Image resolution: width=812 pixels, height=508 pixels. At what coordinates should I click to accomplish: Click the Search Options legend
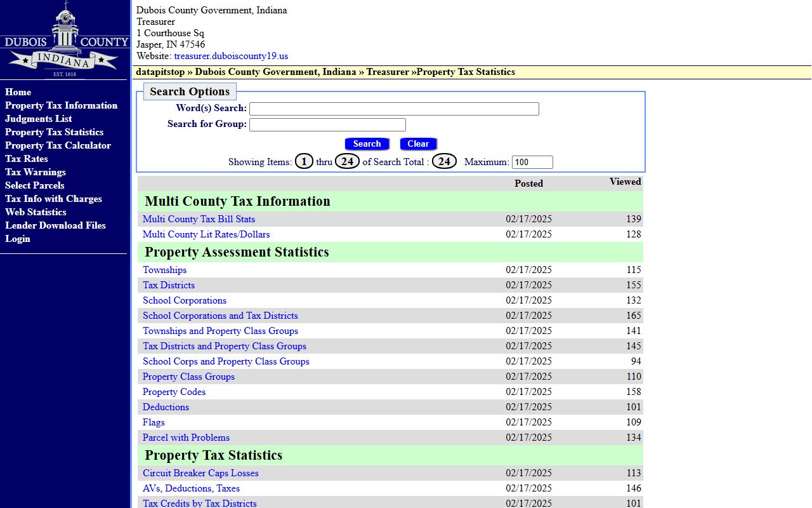click(190, 91)
